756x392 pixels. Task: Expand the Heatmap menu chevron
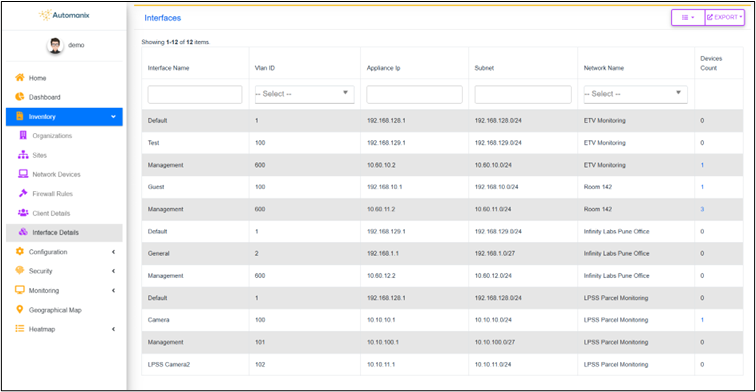tap(113, 329)
